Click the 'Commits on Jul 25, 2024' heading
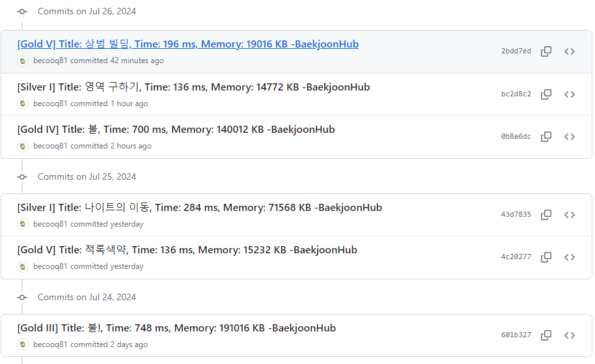 (87, 177)
